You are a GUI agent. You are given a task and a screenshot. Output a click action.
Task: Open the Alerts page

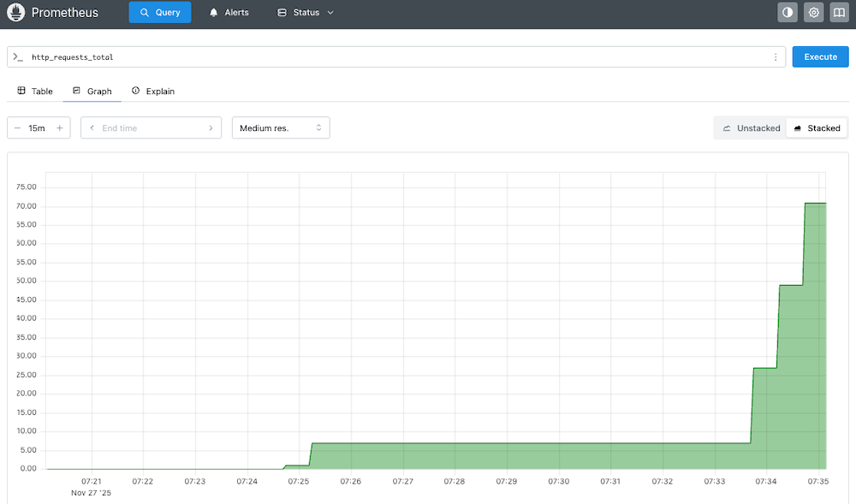[x=229, y=13]
